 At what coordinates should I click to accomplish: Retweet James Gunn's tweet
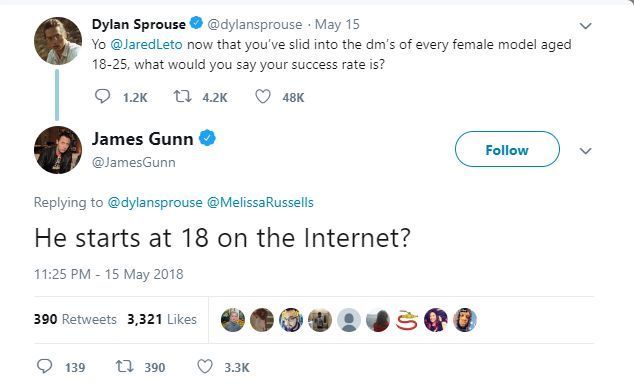pos(124,367)
